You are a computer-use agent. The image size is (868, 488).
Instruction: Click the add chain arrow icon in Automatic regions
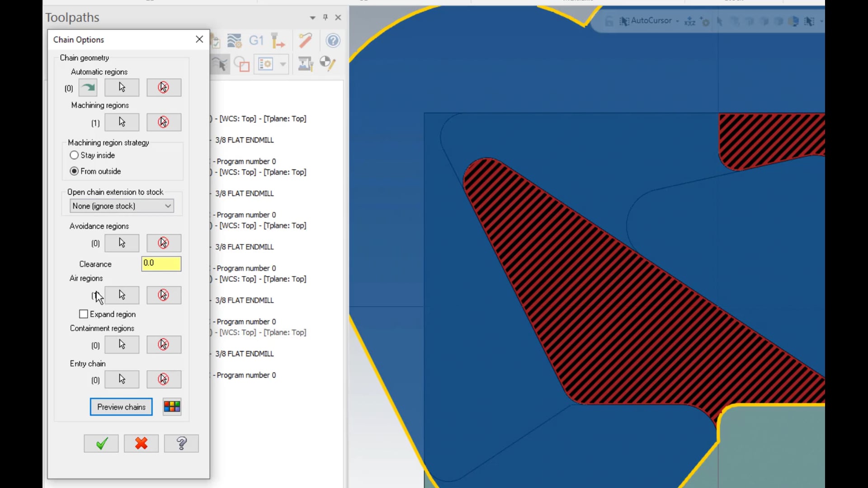tap(88, 88)
